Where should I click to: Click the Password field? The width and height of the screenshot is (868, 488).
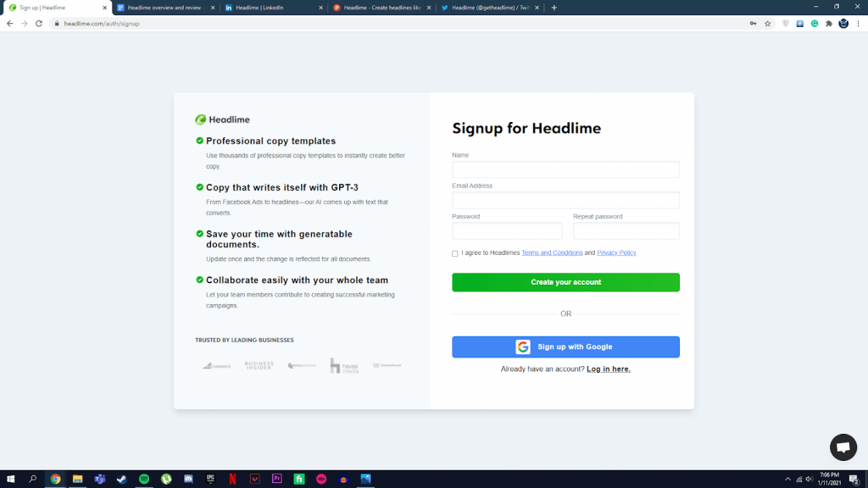(507, 230)
